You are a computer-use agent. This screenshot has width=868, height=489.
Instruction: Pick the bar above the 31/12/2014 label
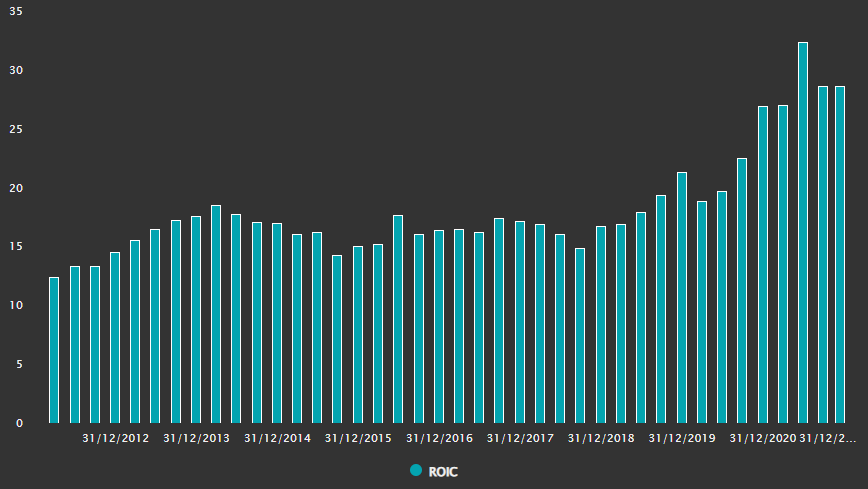[277, 323]
